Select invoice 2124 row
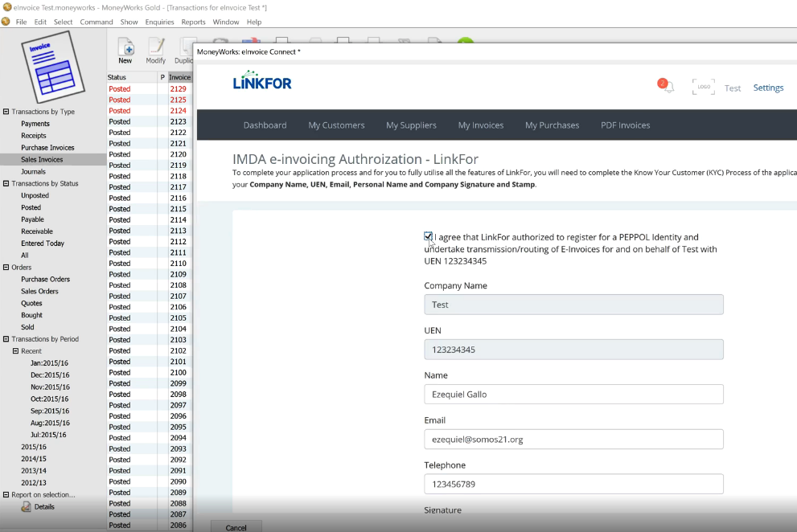This screenshot has width=797, height=532. 150,111
